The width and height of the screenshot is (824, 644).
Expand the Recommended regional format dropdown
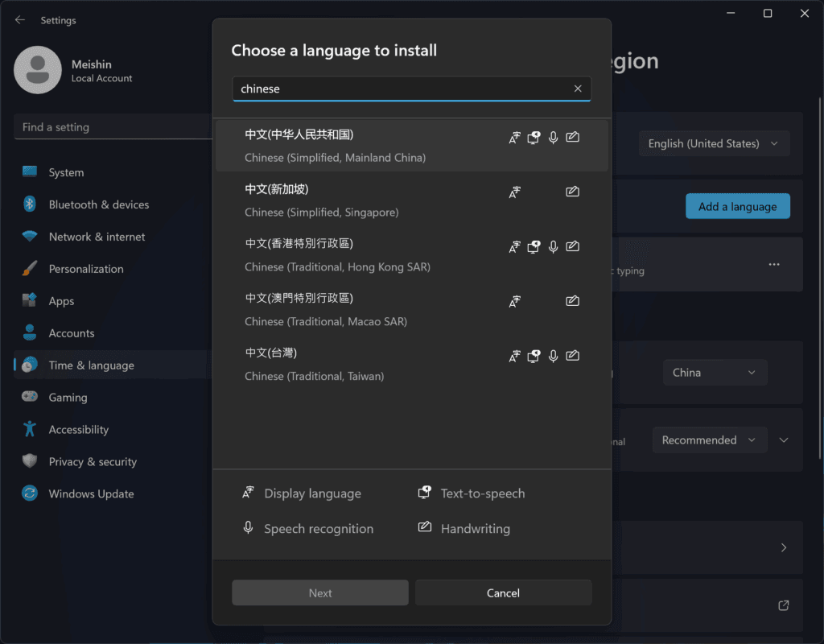709,440
